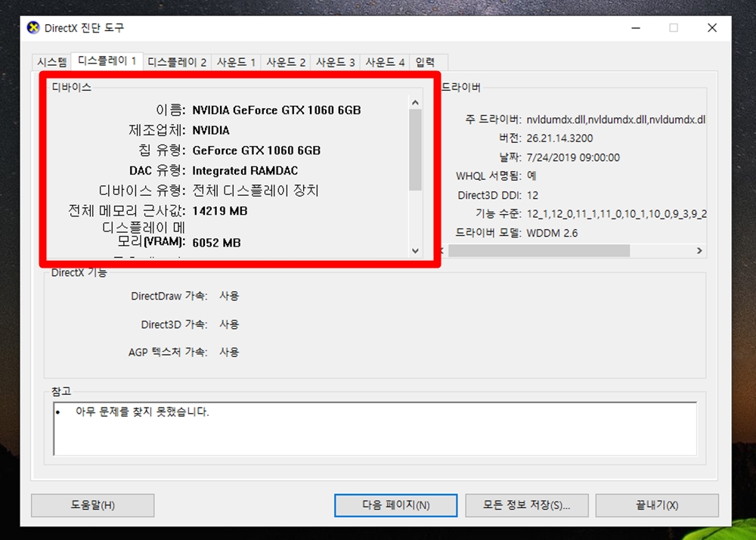Click driver date 7/24/2019 09:00:00
Image resolution: width=756 pixels, height=540 pixels.
(573, 157)
